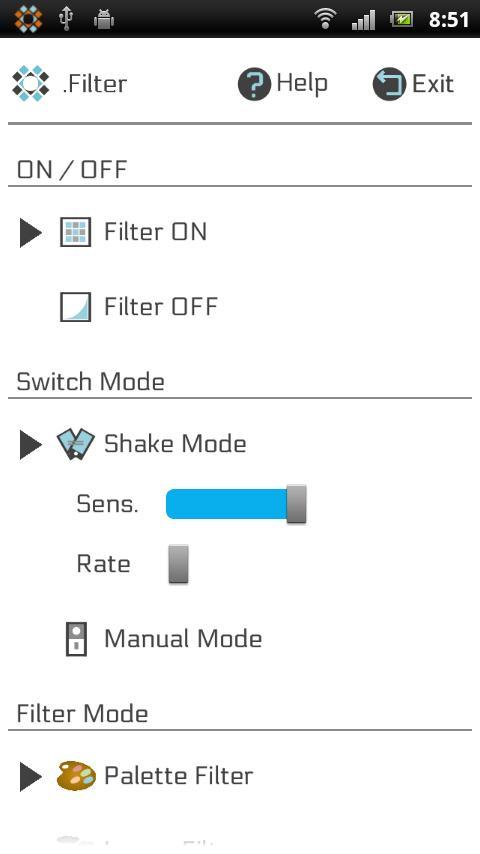Screen dimensions: 480x854
Task: Choose the Filter OFF option
Action: [x=161, y=307]
